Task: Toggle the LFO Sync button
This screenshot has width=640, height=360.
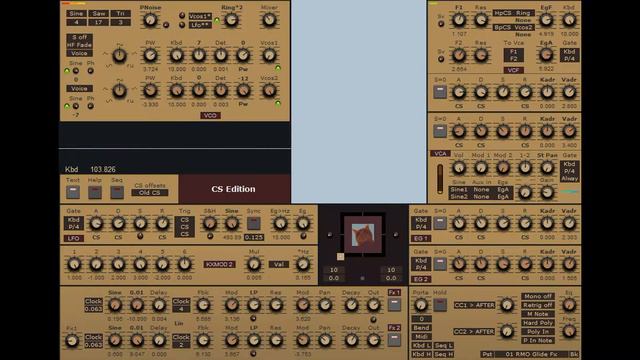Action: tap(253, 223)
